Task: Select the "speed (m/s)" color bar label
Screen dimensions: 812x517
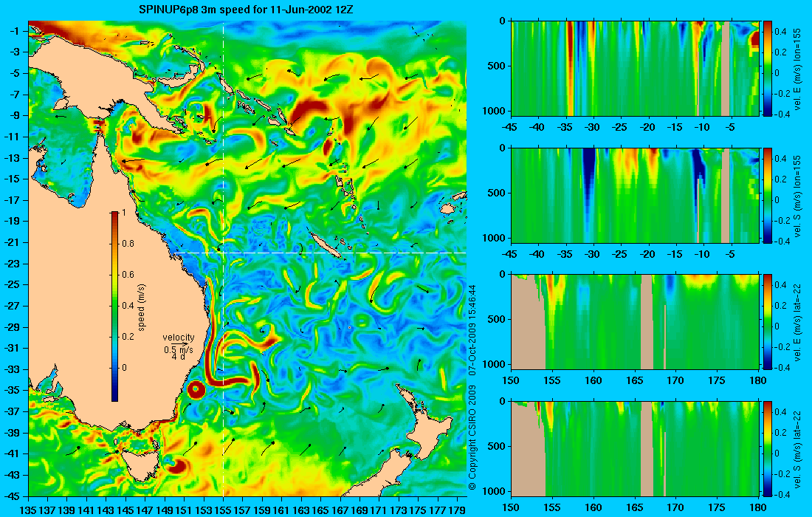Action: (x=142, y=307)
